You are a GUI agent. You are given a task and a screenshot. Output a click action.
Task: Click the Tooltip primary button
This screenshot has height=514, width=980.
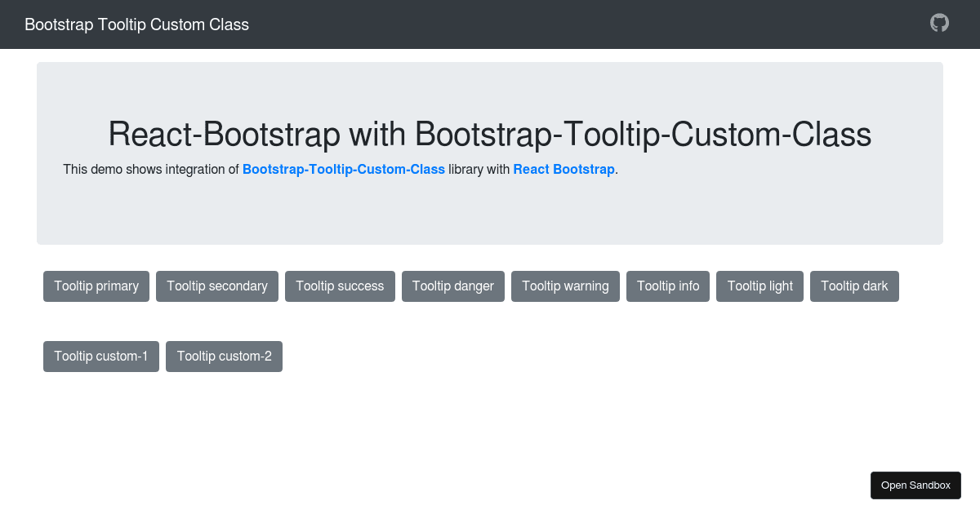pos(96,286)
